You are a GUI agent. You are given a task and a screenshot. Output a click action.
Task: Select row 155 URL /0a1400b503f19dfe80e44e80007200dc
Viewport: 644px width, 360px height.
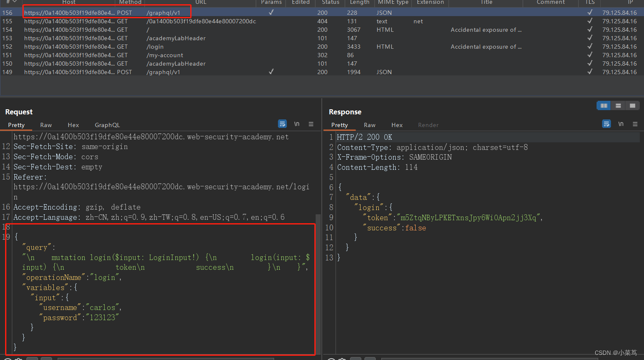click(x=201, y=21)
